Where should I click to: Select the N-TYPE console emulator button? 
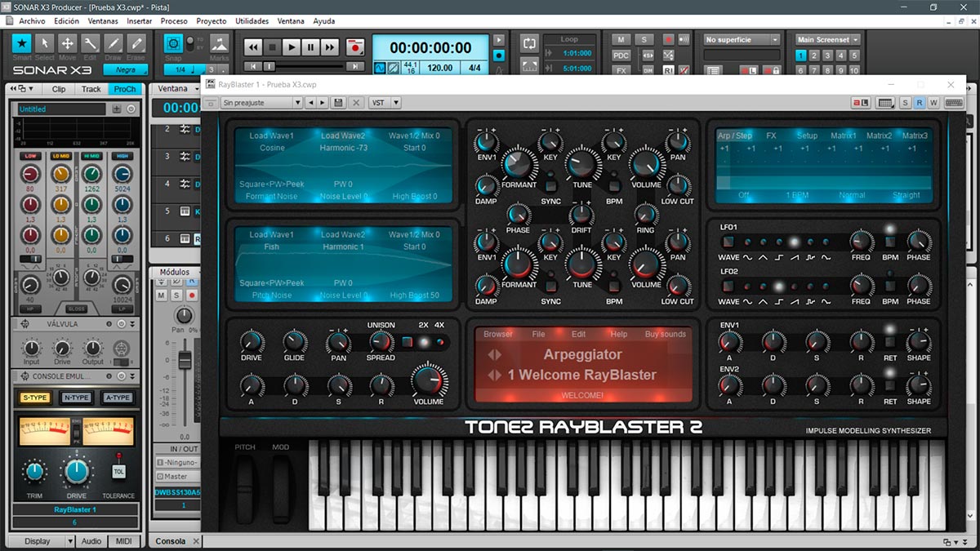(x=76, y=398)
